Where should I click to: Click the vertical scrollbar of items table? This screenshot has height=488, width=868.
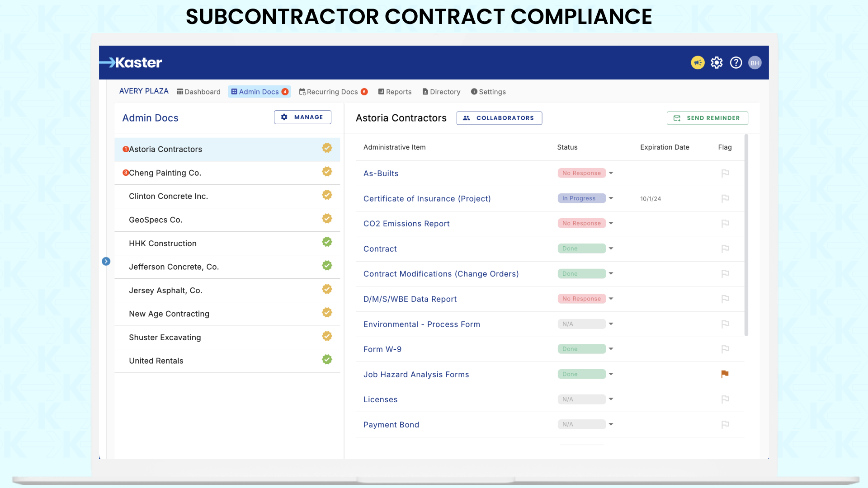(746, 235)
